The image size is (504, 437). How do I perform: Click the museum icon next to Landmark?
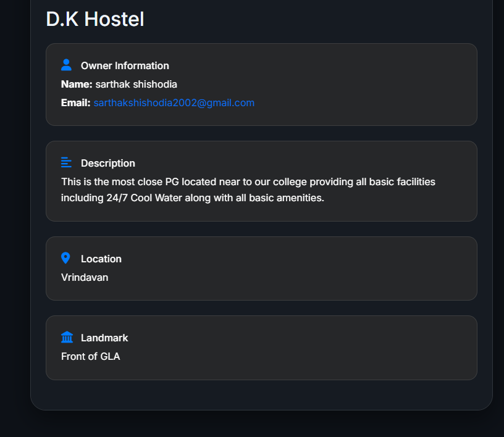pos(67,337)
